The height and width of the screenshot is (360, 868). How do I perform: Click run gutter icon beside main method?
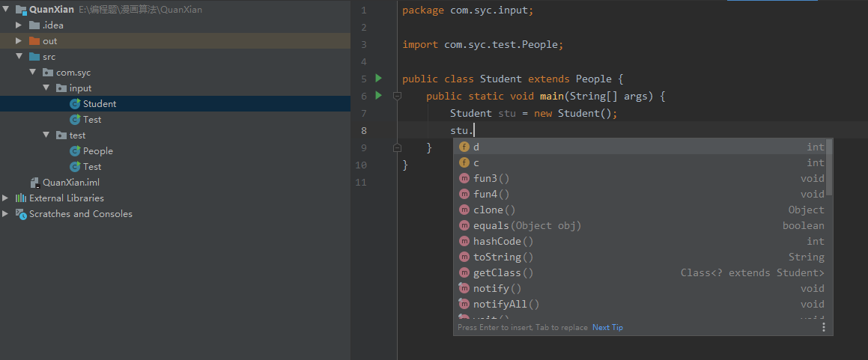point(378,95)
